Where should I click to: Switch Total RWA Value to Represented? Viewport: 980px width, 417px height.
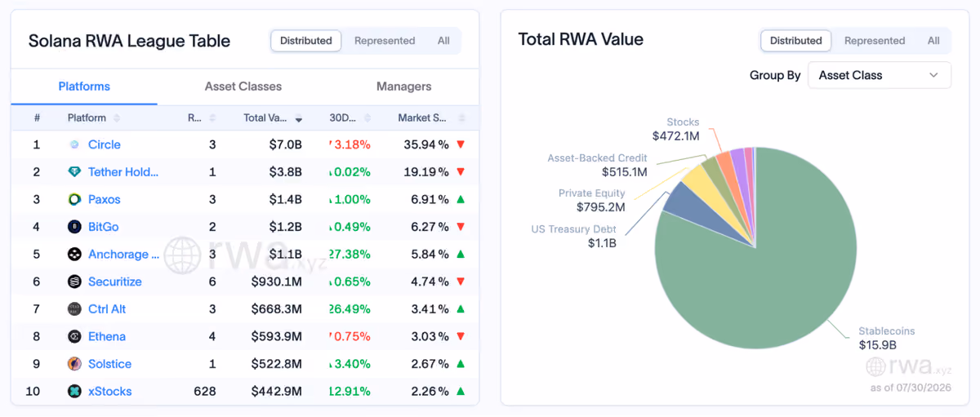tap(875, 41)
